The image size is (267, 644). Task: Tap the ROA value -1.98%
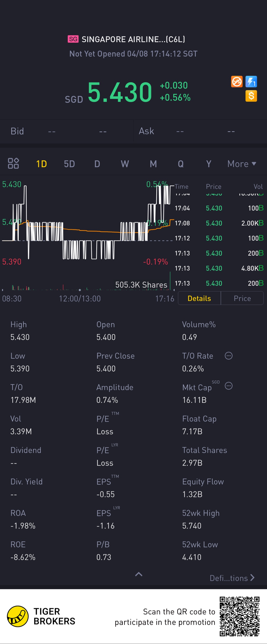(23, 526)
